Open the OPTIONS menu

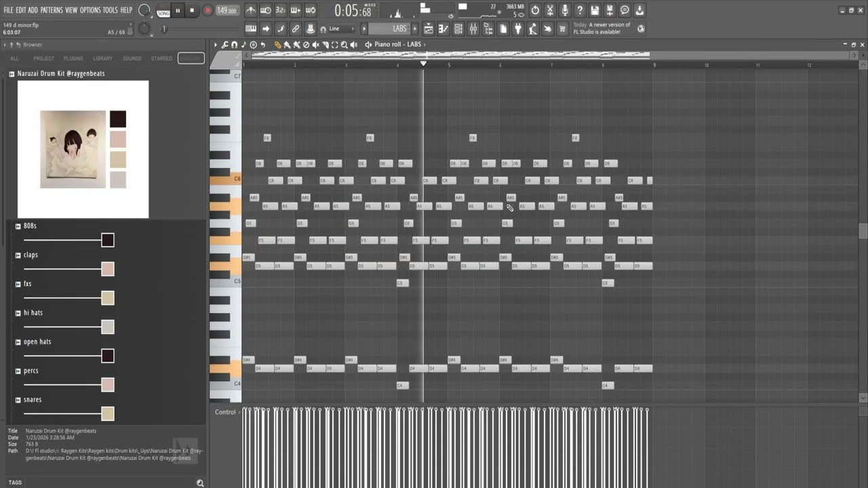click(90, 10)
